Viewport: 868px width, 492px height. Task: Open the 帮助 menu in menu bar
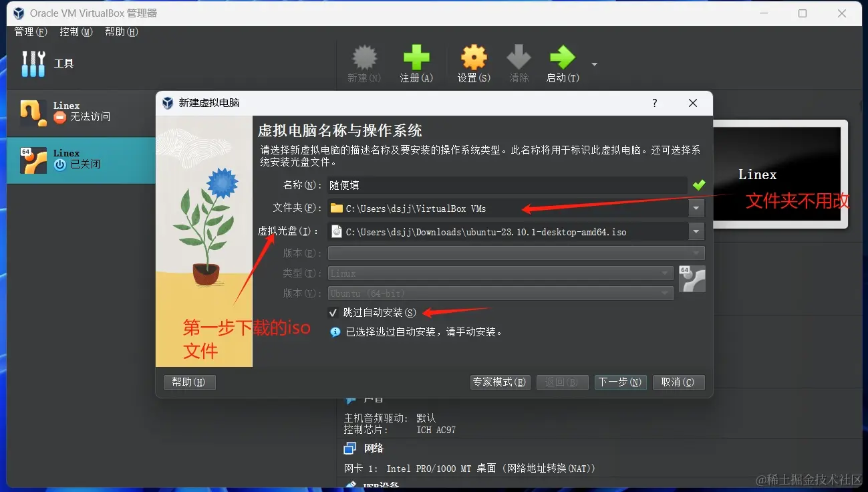tap(120, 31)
